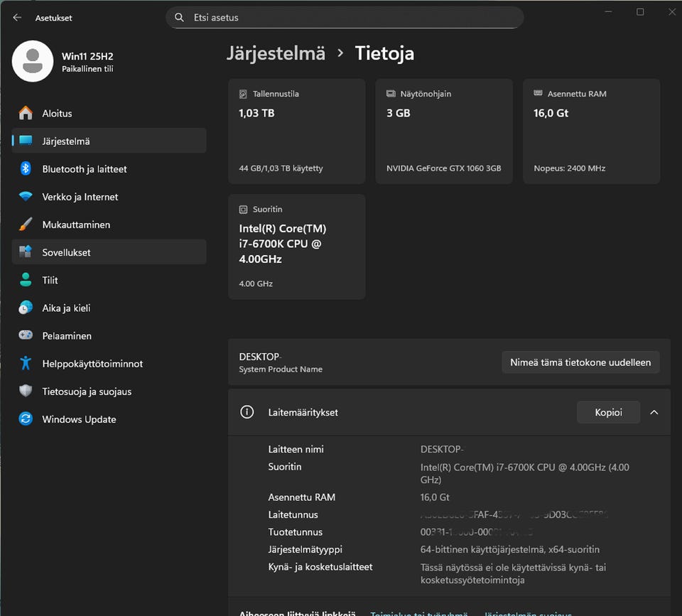
Task: Click Nopeus: 2400 MHz text
Action: [x=569, y=168]
